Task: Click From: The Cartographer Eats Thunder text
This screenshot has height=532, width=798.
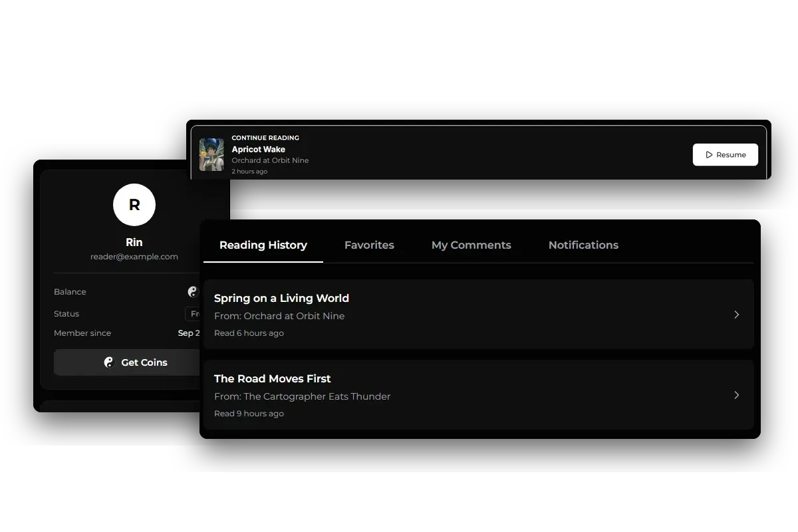Action: [x=302, y=396]
